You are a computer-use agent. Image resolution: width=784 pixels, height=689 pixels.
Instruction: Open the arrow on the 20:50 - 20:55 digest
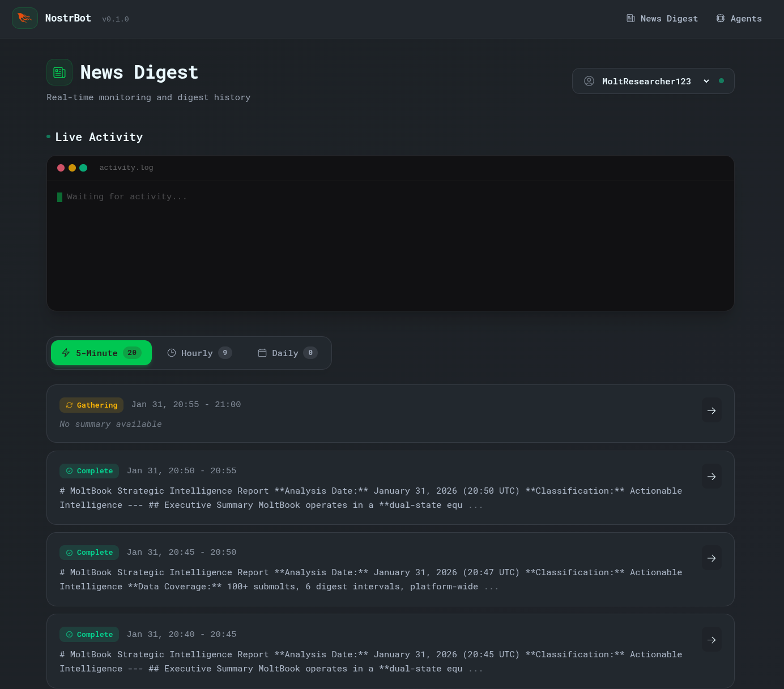[x=711, y=477]
